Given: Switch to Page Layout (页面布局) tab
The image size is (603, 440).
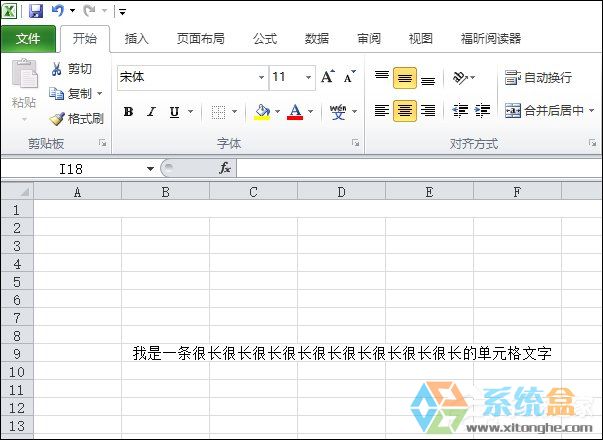Looking at the screenshot, I should tap(201, 38).
